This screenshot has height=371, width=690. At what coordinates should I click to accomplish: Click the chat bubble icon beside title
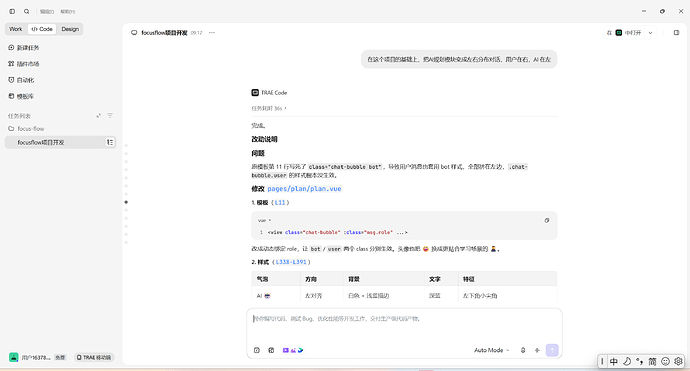coord(134,33)
